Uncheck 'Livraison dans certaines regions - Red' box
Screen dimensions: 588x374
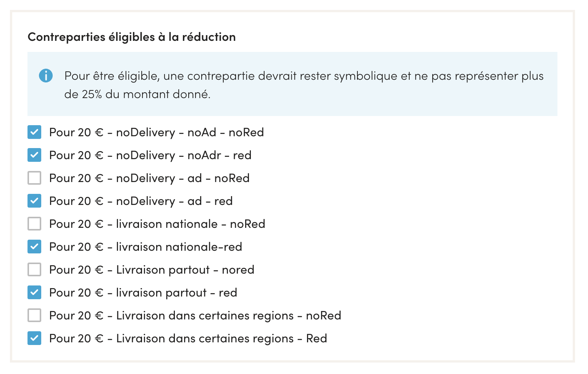click(x=34, y=339)
